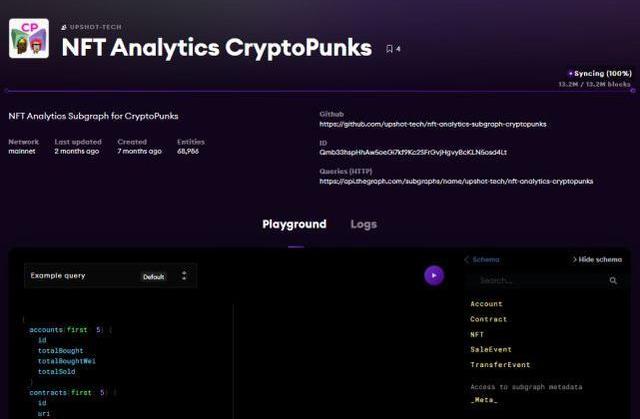Screen dimensions: 640x419
Task: Open the UPSHOT-TECH owner link
Action: pyautogui.click(x=96, y=27)
